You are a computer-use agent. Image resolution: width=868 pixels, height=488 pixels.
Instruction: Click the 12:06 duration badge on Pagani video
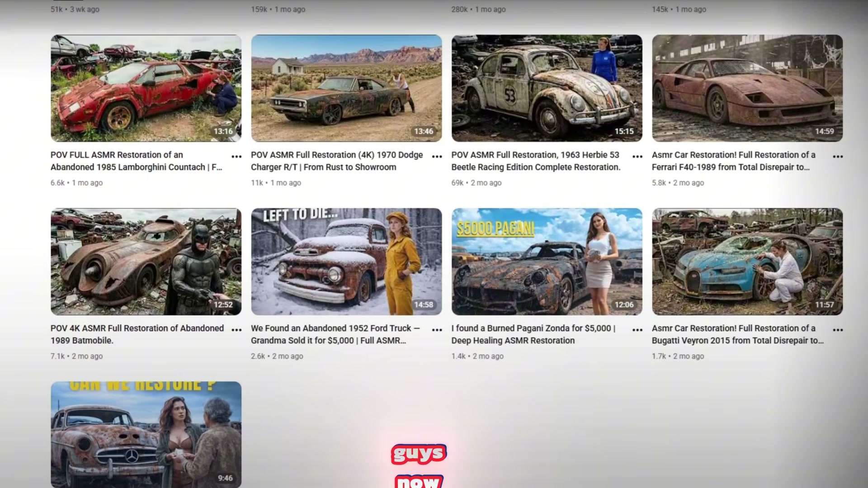tap(624, 305)
